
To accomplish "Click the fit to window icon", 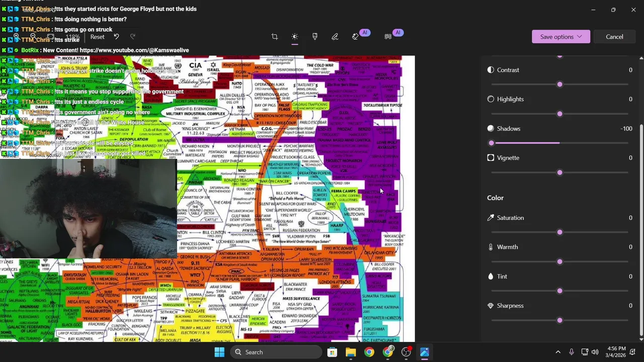I will [50, 37].
